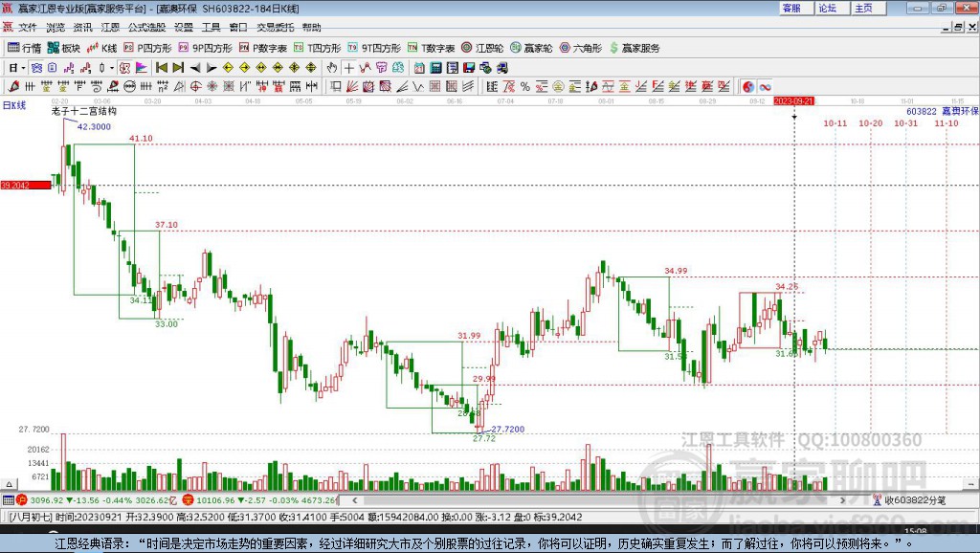Click the grid icon in status bar
Screen dimensions: 980x553
click(x=8, y=499)
